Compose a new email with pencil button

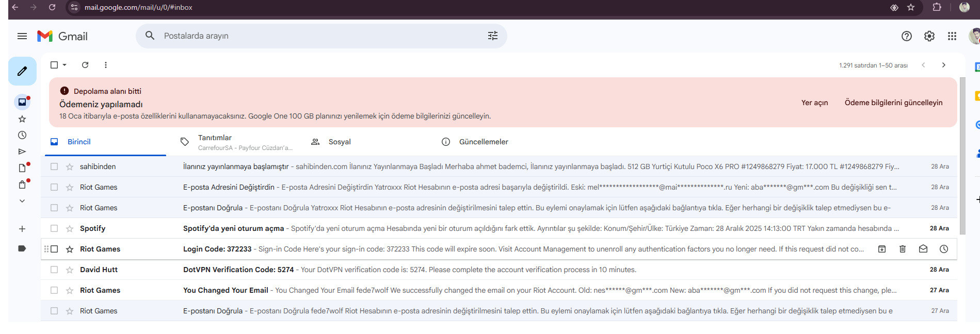click(x=22, y=71)
